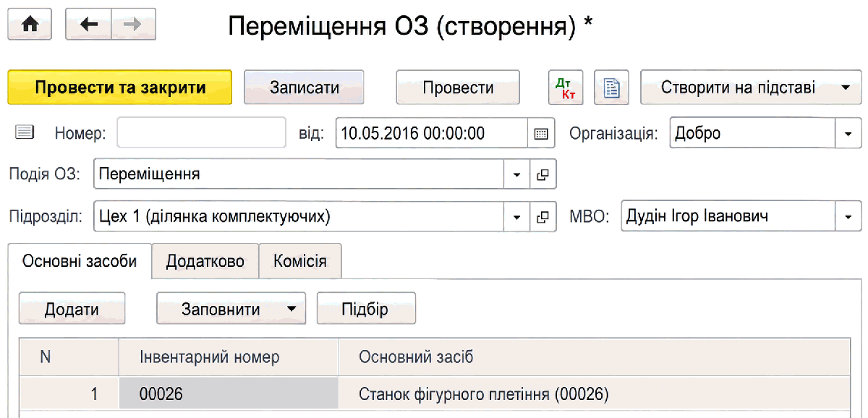The width and height of the screenshot is (868, 418).
Task: Click the Організація field Добро
Action: point(753,133)
